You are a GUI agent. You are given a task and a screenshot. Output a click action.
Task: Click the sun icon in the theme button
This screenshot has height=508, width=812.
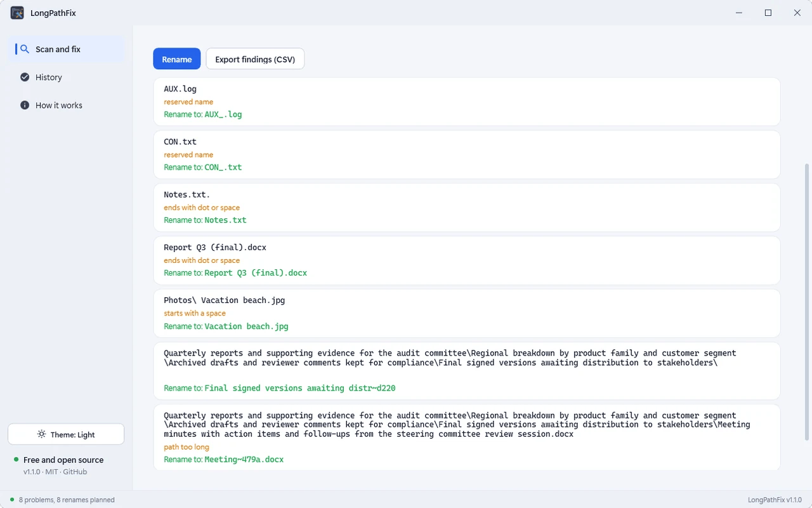coord(41,434)
